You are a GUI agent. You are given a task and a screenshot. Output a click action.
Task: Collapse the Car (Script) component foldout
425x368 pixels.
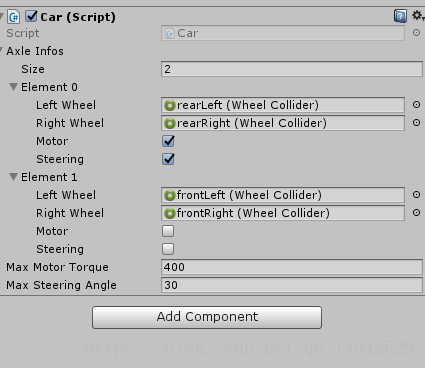click(x=2, y=16)
